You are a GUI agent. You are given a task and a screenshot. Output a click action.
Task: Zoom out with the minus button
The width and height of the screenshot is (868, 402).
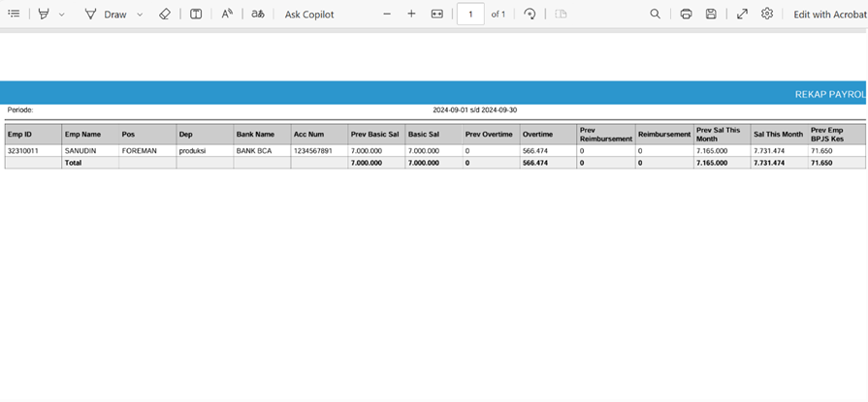[387, 15]
